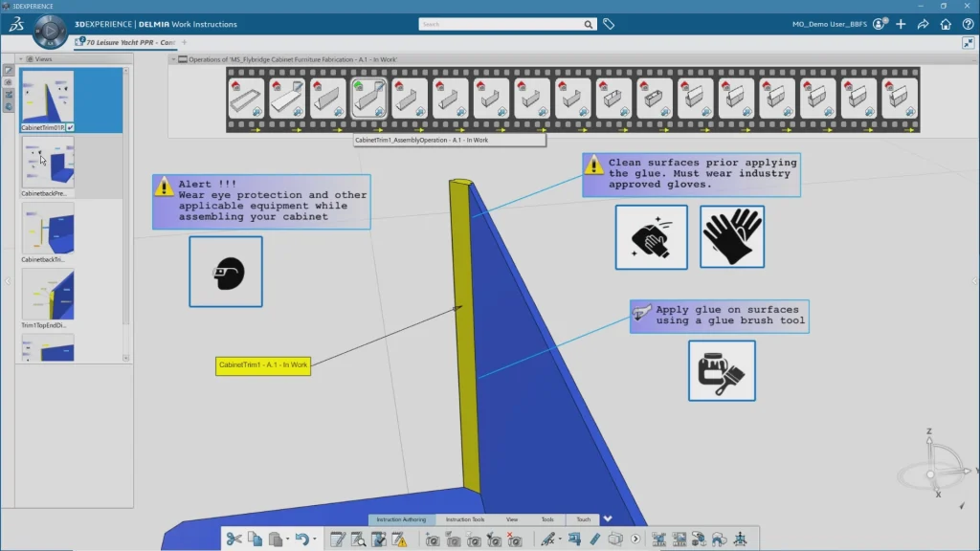Click the Share arrow icon
Screen dimensions: 980x551
924,24
